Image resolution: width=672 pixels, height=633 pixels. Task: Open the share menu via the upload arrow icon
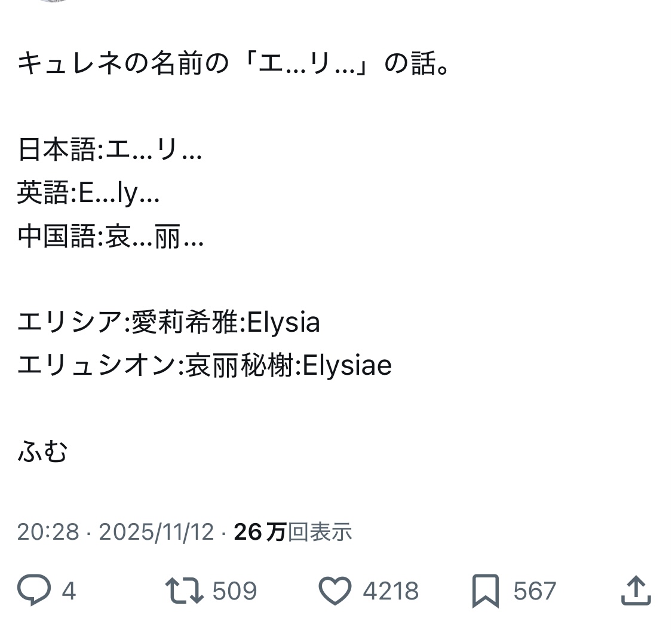click(x=636, y=591)
